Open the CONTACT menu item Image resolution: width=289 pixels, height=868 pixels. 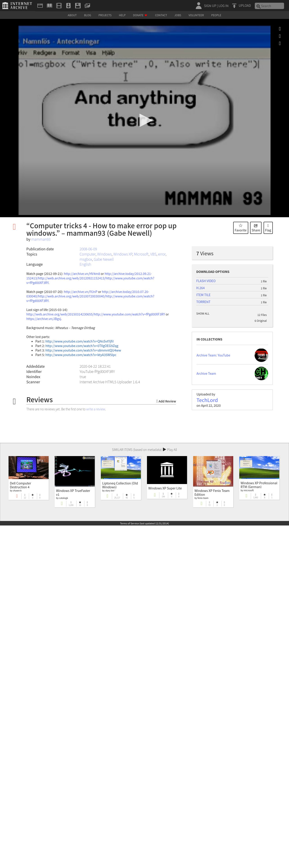pos(161,15)
